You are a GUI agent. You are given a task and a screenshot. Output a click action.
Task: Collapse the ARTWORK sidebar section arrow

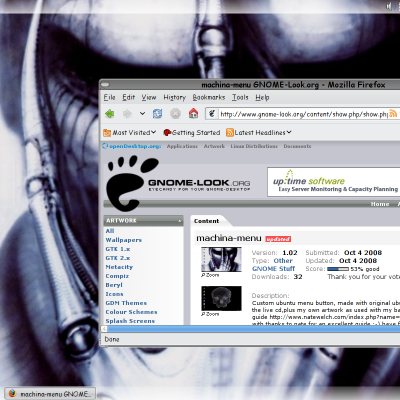pos(179,221)
